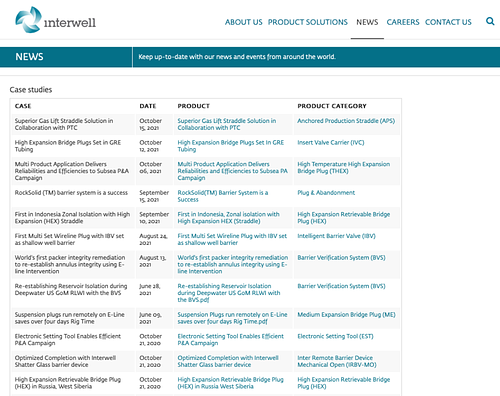Click the date October 15, 2021
This screenshot has height=396, width=500.
[151, 124]
